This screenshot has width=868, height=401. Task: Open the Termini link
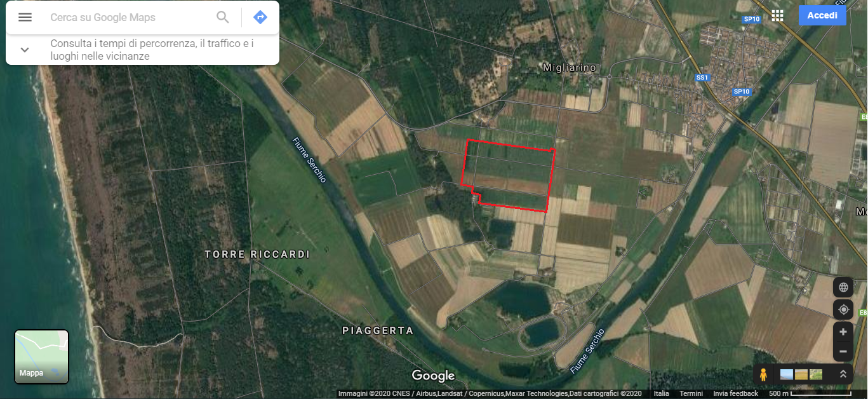[691, 394]
